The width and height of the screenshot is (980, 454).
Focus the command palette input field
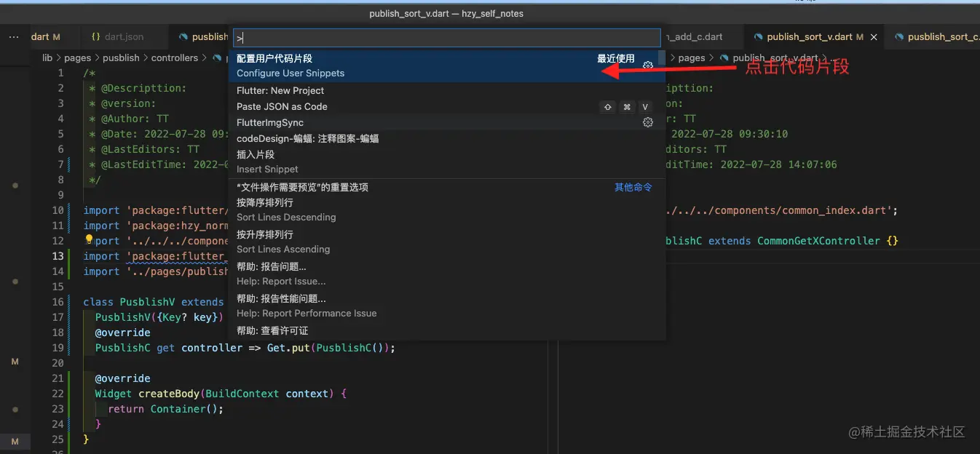(446, 38)
